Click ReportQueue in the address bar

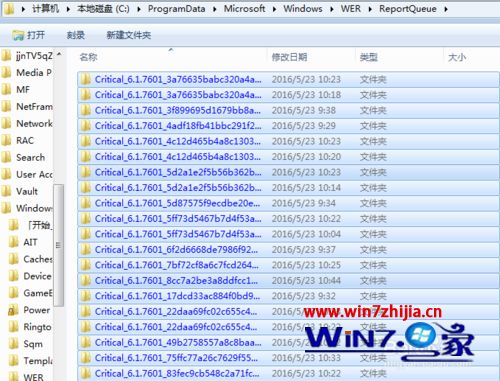pyautogui.click(x=408, y=9)
